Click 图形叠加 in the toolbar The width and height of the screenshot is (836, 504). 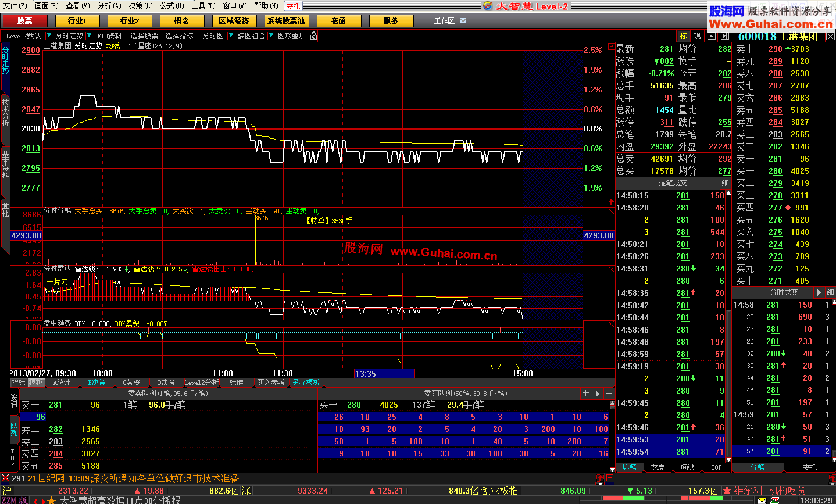[292, 36]
